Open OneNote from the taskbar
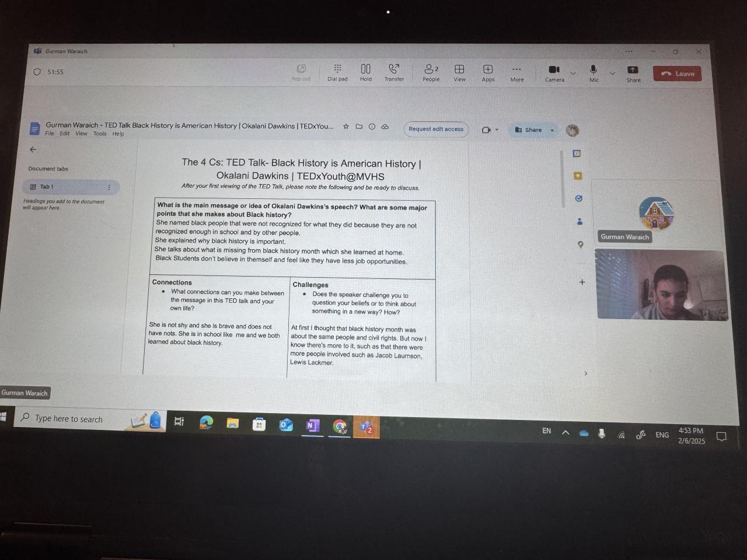The width and height of the screenshot is (747, 560). (x=312, y=426)
